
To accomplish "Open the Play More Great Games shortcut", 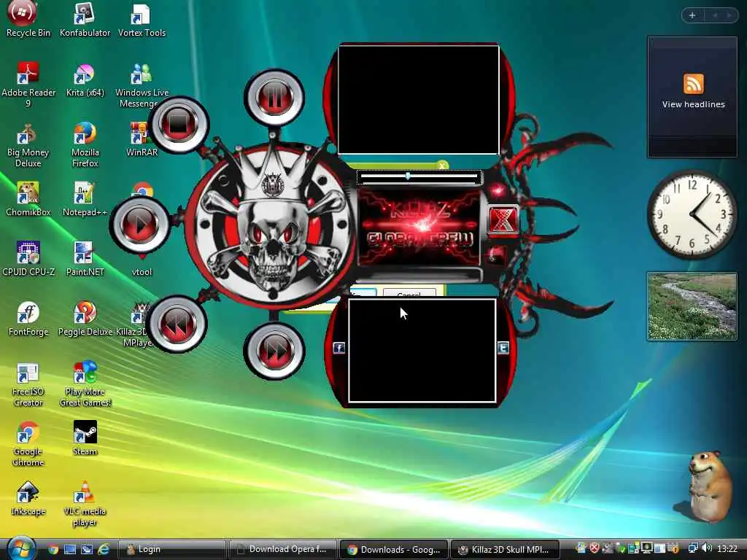I will click(x=85, y=385).
